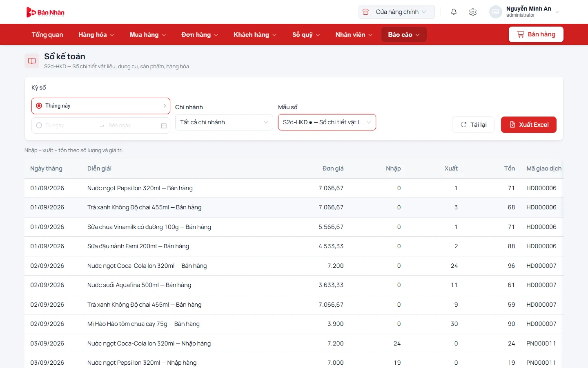This screenshot has width=588, height=368.
Task: Open the Mua hàng menu
Action: tap(148, 35)
